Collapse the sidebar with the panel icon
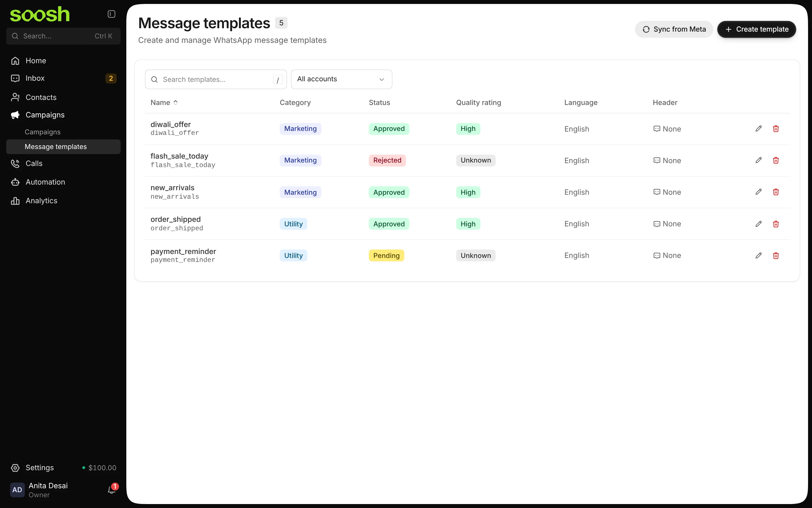The width and height of the screenshot is (812, 508). coord(111,14)
